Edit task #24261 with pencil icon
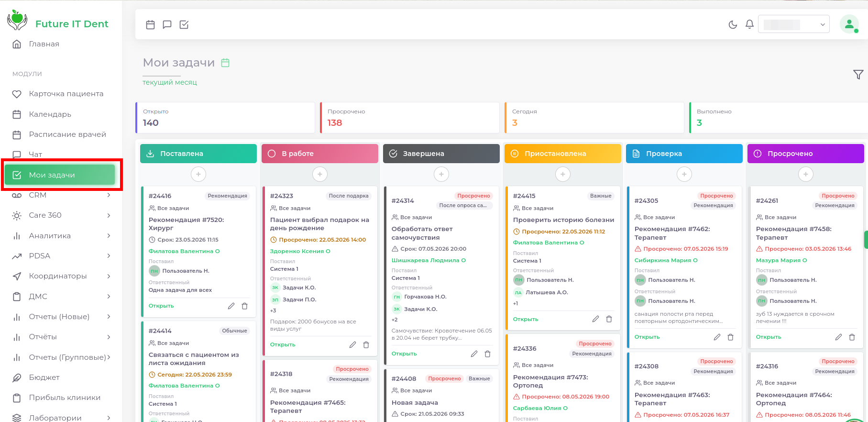868x422 pixels. point(838,337)
